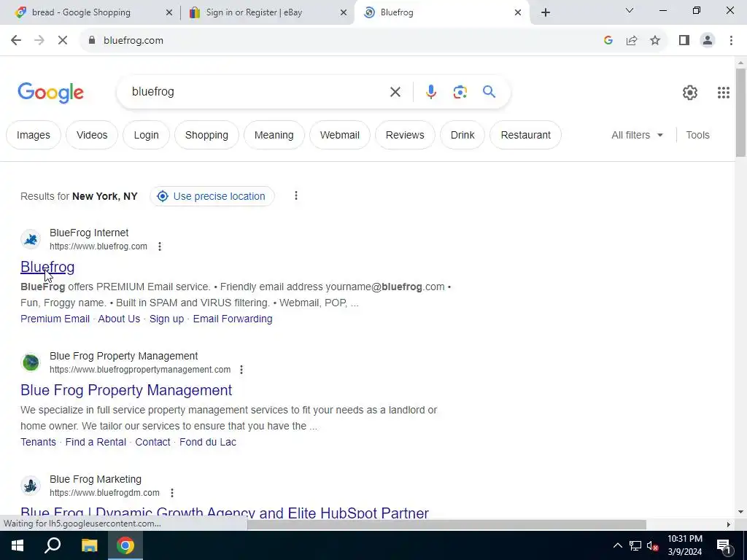The height and width of the screenshot is (560, 747).
Task: Open Sign up sitelink
Action: point(167,319)
